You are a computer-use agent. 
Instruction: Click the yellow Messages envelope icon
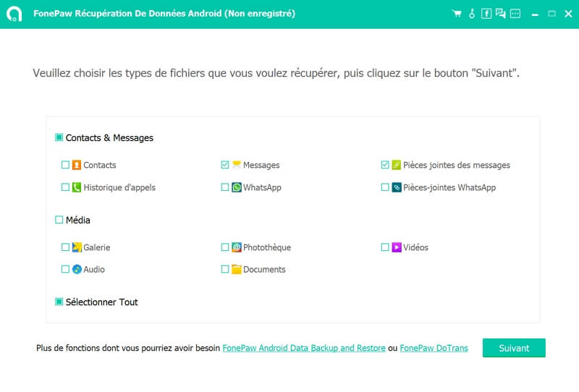[x=237, y=164]
